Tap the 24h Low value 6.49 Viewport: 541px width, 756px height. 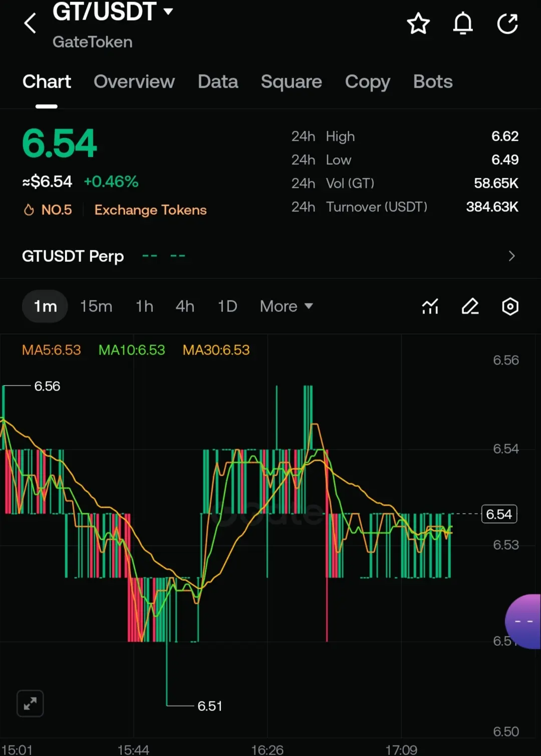(505, 160)
